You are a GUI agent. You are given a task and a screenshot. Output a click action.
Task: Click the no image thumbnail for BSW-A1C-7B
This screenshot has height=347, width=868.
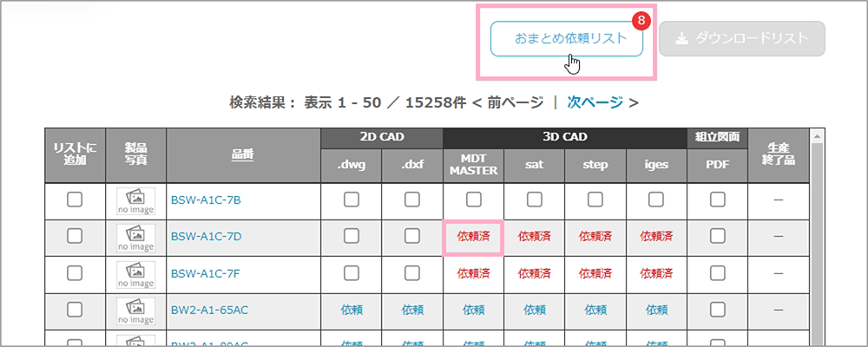135,200
